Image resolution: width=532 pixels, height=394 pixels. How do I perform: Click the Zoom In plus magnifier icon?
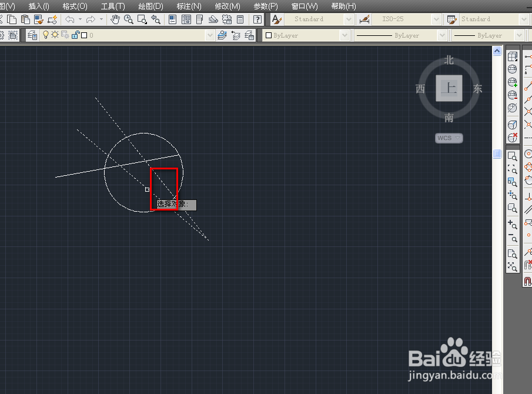(x=513, y=224)
